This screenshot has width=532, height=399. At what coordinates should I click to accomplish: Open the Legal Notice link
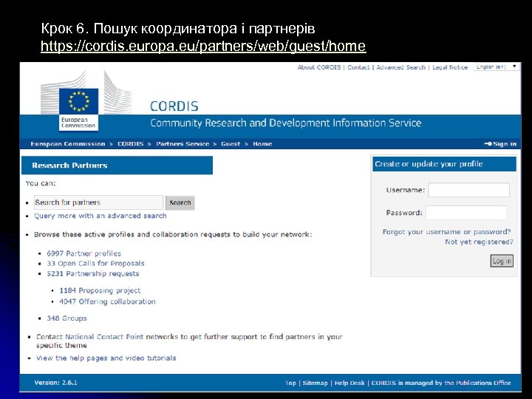pos(450,67)
